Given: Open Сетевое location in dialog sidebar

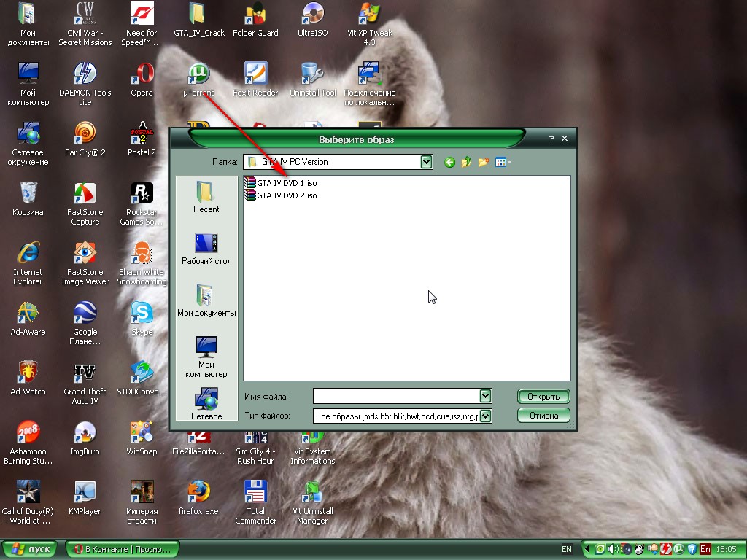Looking at the screenshot, I should point(206,404).
